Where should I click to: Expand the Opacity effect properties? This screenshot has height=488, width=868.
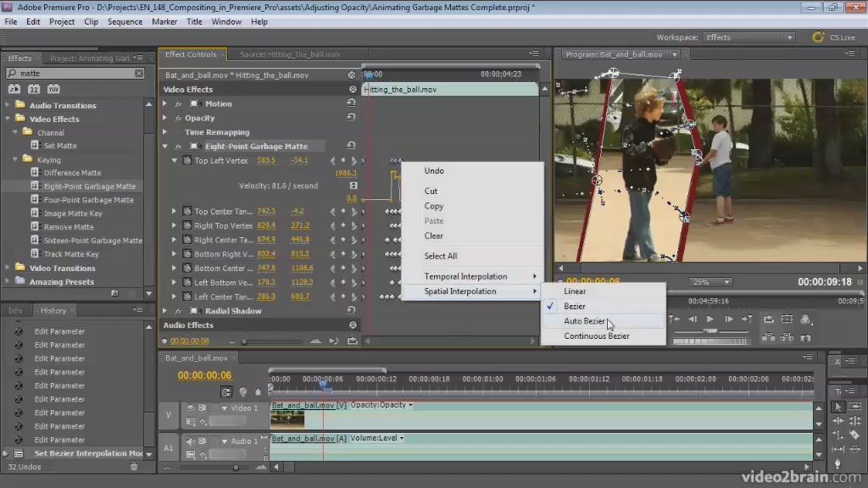[x=165, y=118]
